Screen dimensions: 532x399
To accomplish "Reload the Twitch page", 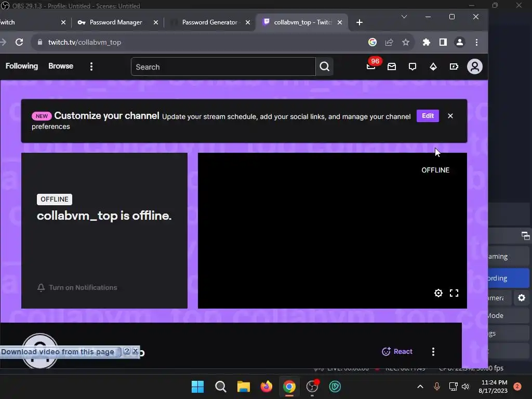I will (19, 42).
